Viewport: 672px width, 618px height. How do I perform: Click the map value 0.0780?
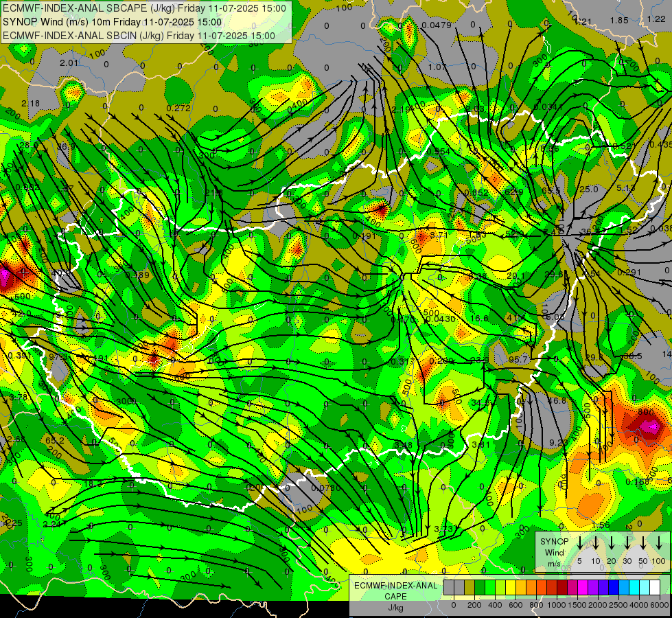pyautogui.click(x=326, y=488)
